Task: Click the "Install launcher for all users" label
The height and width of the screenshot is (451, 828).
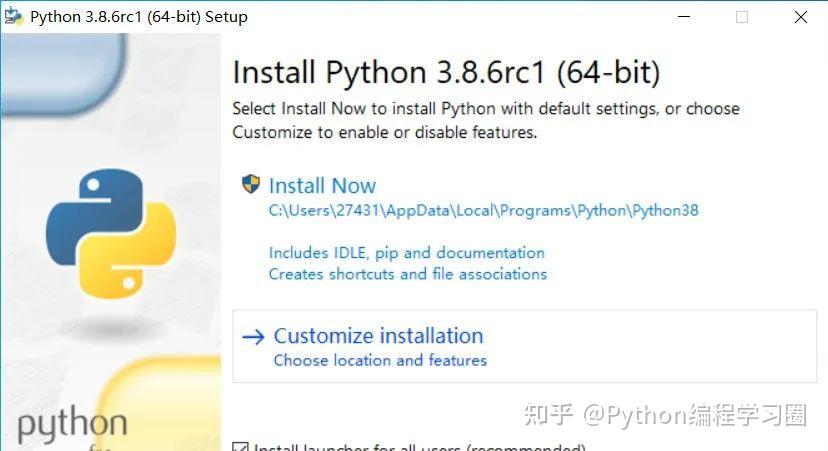Action: click(420, 448)
